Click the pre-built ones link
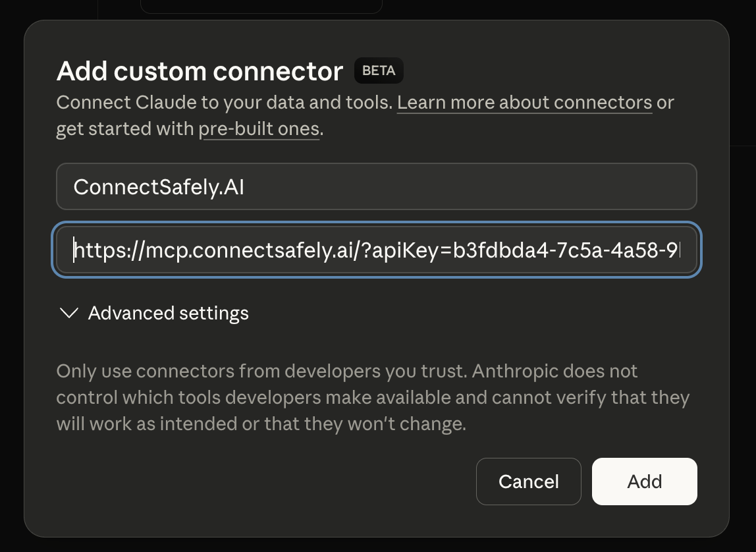The image size is (756, 552). 259,128
